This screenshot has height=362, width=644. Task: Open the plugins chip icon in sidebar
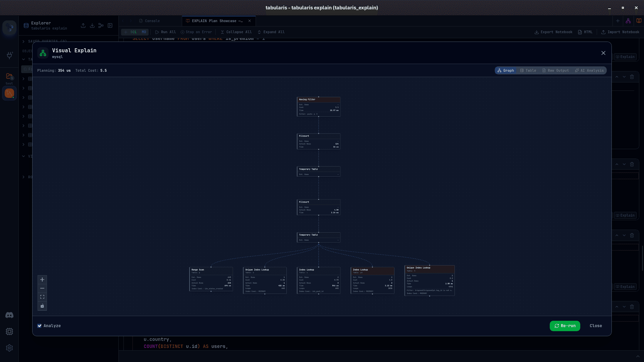point(9,331)
